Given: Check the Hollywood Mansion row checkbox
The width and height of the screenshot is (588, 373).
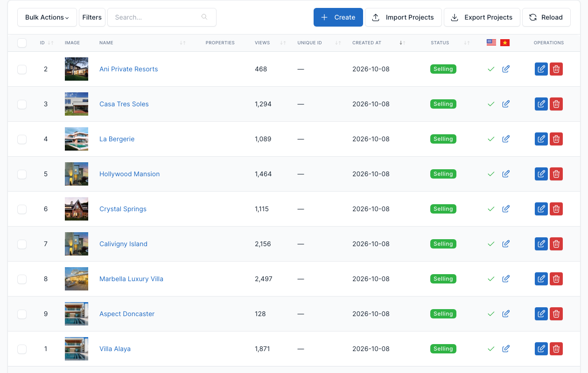Looking at the screenshot, I should click(22, 174).
